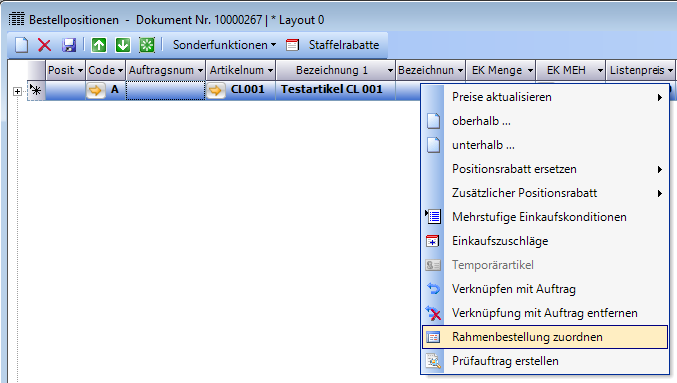Select Positionsrabatt ersetzen menu entry
Image resolution: width=677 pixels, height=383 pixels.
[x=545, y=169]
